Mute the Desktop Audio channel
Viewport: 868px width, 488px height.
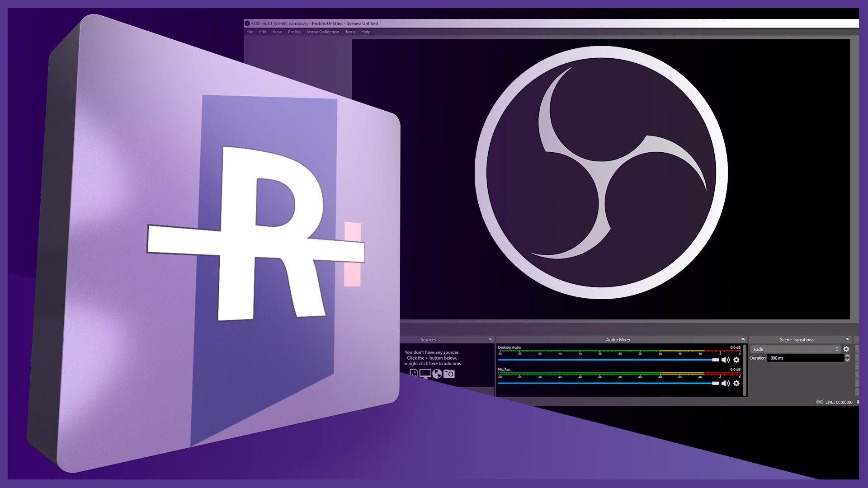[726, 360]
